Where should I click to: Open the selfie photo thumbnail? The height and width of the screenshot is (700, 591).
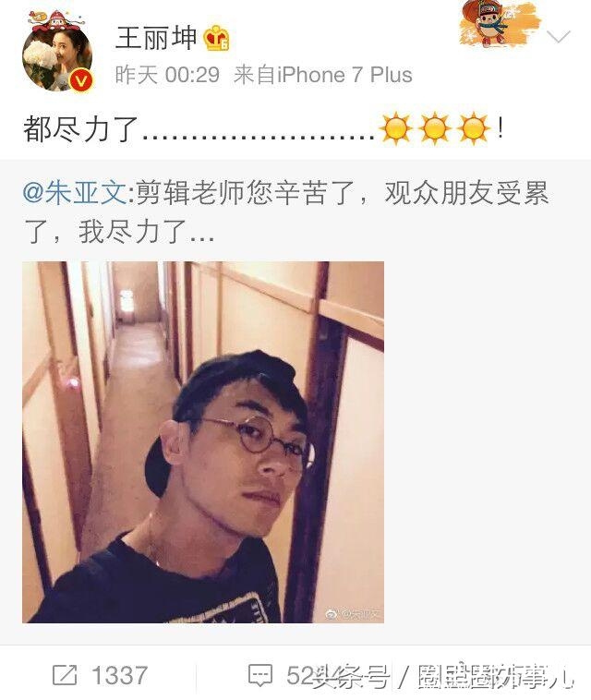(x=203, y=442)
